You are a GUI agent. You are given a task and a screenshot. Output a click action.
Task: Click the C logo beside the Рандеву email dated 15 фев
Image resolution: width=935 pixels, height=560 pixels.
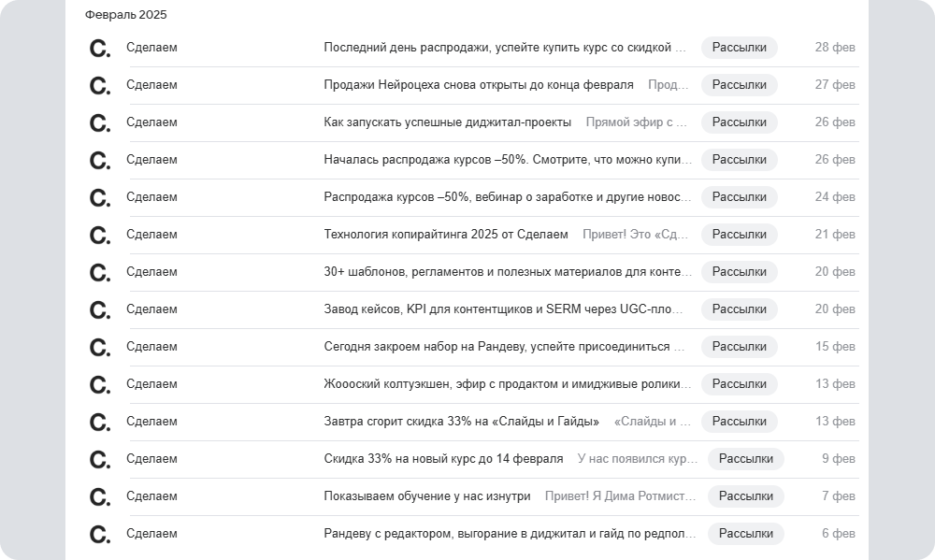pos(99,347)
